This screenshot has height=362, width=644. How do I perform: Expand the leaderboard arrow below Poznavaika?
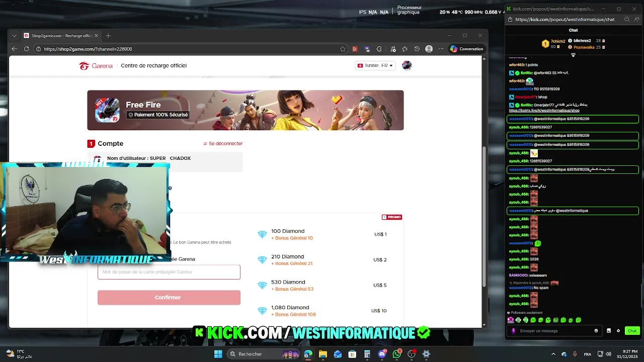pos(573,55)
